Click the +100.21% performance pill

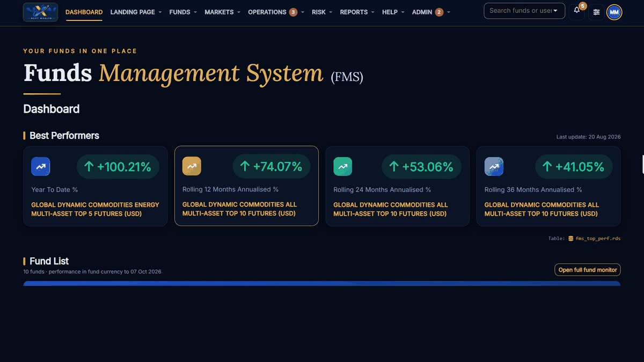point(118,167)
